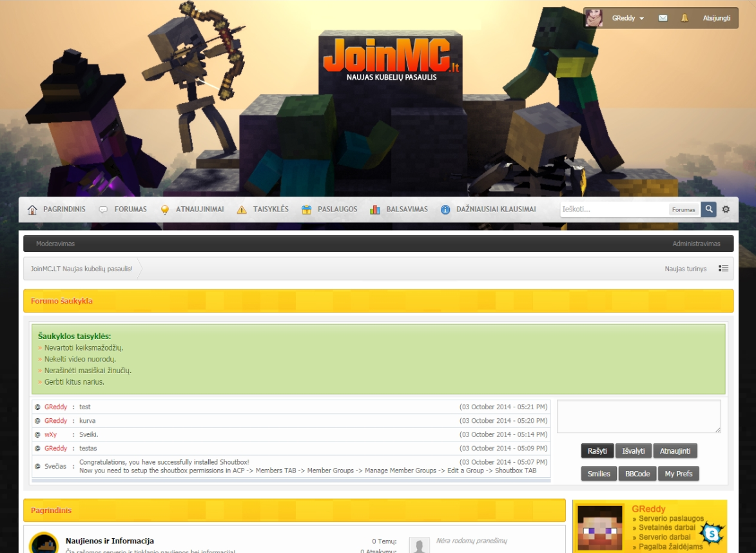756x553 pixels.
Task: Click the last poster avatar placeholder
Action: click(x=419, y=545)
